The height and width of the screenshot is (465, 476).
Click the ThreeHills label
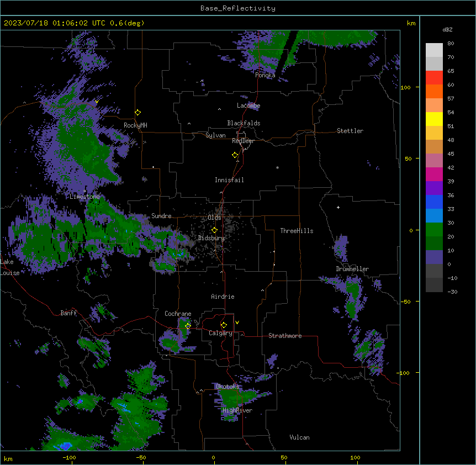pyautogui.click(x=297, y=231)
